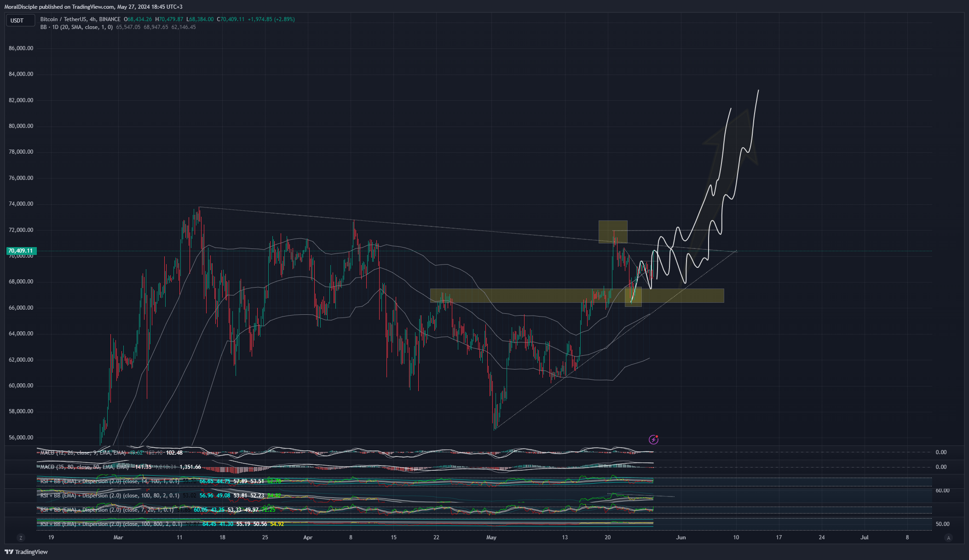Click the 72,000.00 price axis label
The height and width of the screenshot is (560, 969).
21,230
